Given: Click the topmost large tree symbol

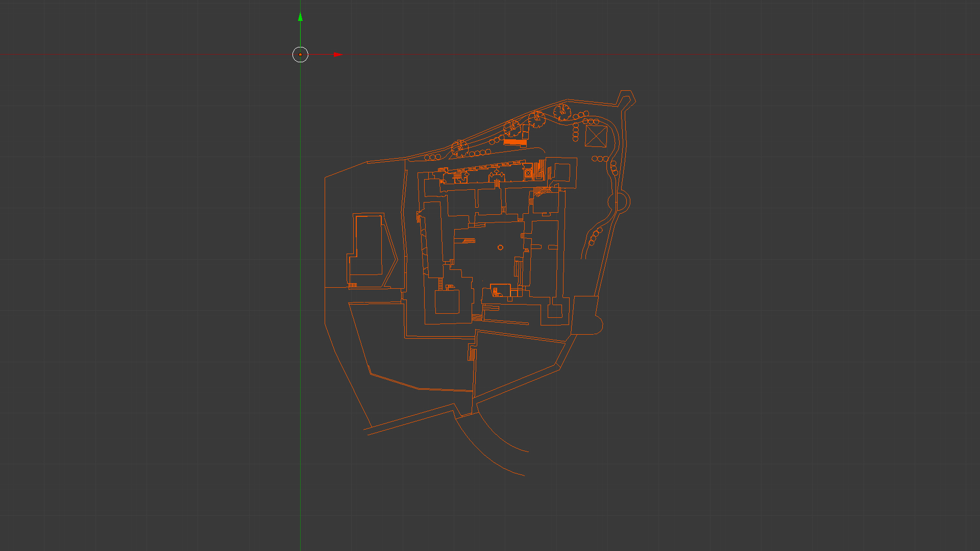Looking at the screenshot, I should pyautogui.click(x=562, y=111).
